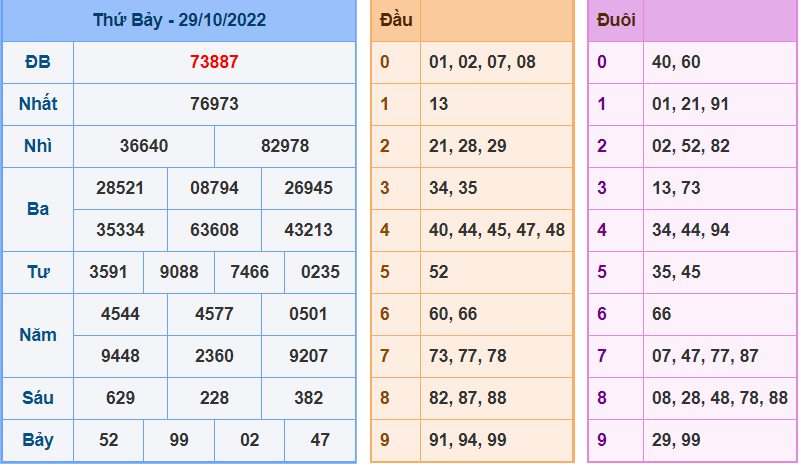Viewport: 799px width, 464px height.
Task: Click the Sáu row label
Action: click(x=38, y=398)
